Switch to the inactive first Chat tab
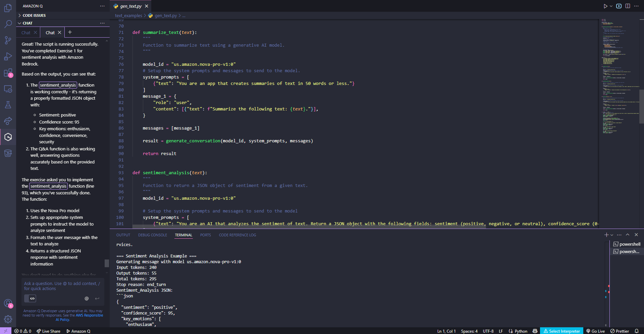The height and width of the screenshot is (334, 644). pos(26,33)
